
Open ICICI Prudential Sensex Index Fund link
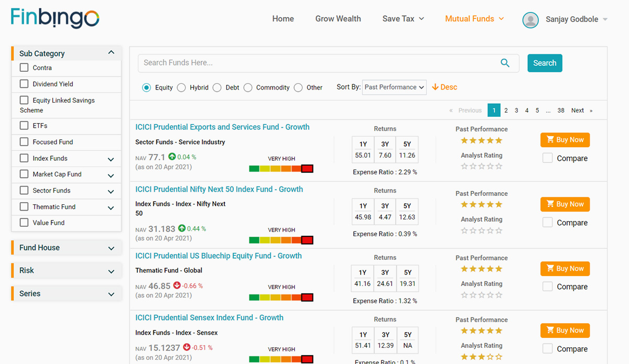pyautogui.click(x=209, y=318)
